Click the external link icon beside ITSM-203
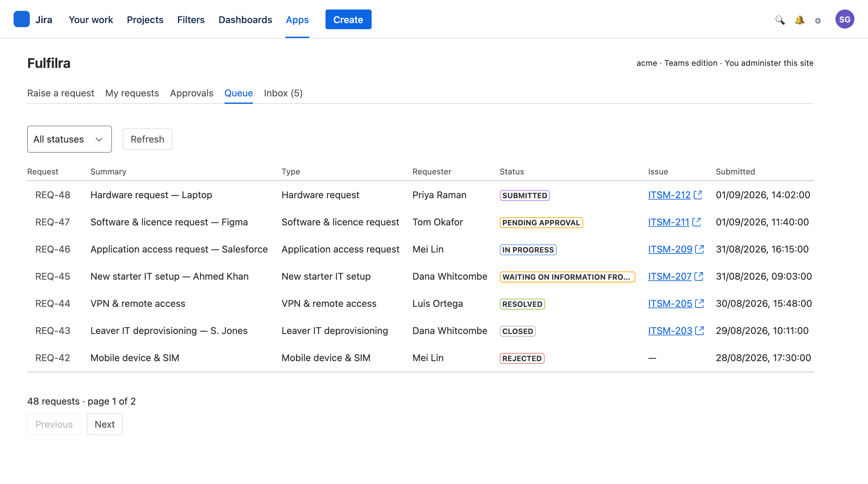 point(699,331)
